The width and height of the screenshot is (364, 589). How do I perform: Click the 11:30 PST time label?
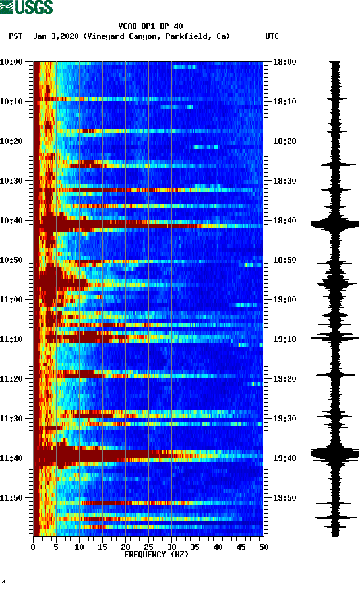click(11, 419)
